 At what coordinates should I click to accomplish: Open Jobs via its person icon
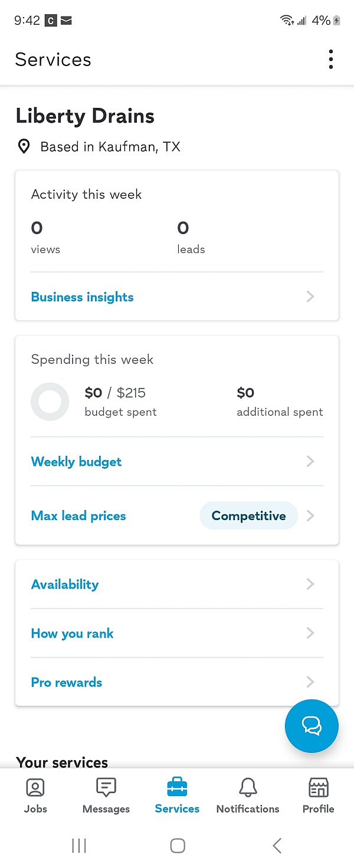click(35, 787)
